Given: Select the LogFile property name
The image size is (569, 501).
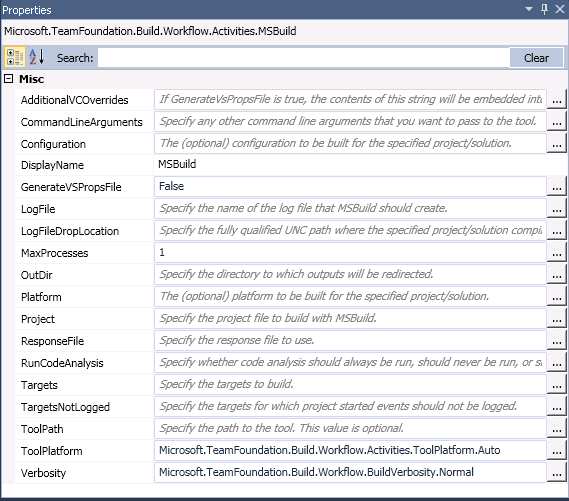Looking at the screenshot, I should pyautogui.click(x=38, y=209).
